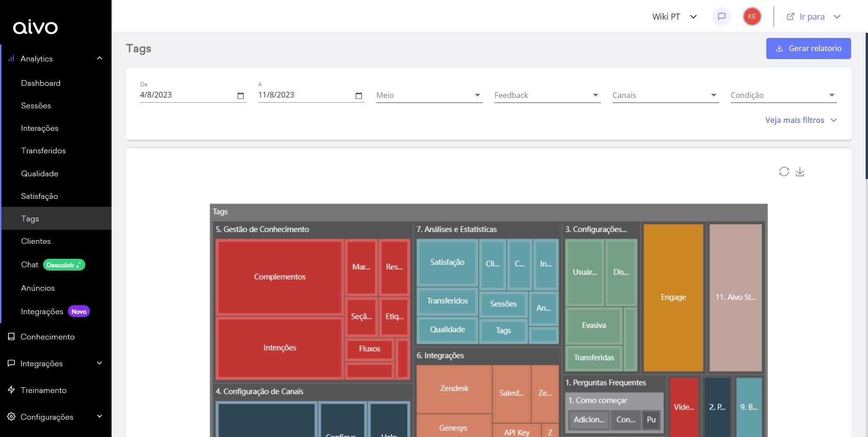Collapse the Analytics menu section

click(99, 59)
